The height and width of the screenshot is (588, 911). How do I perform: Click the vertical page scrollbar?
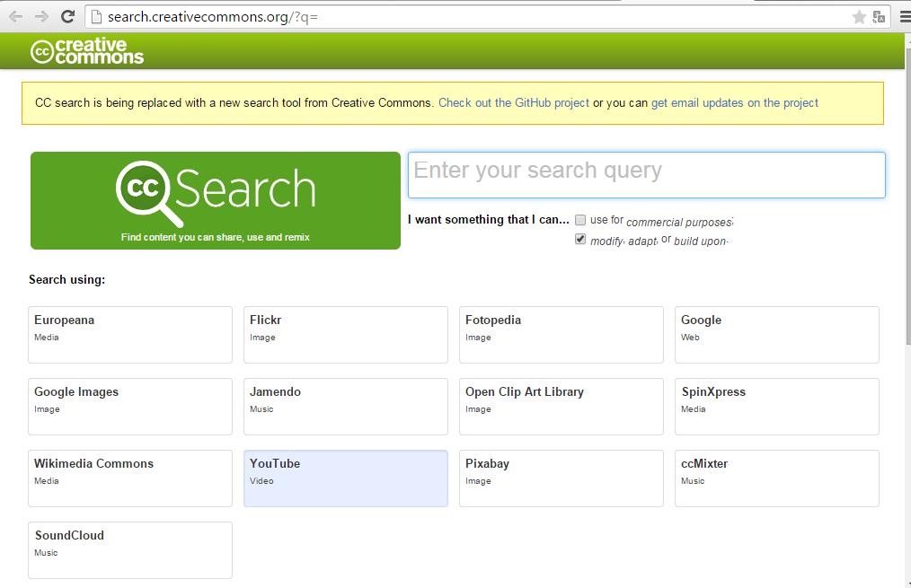[x=907, y=195]
